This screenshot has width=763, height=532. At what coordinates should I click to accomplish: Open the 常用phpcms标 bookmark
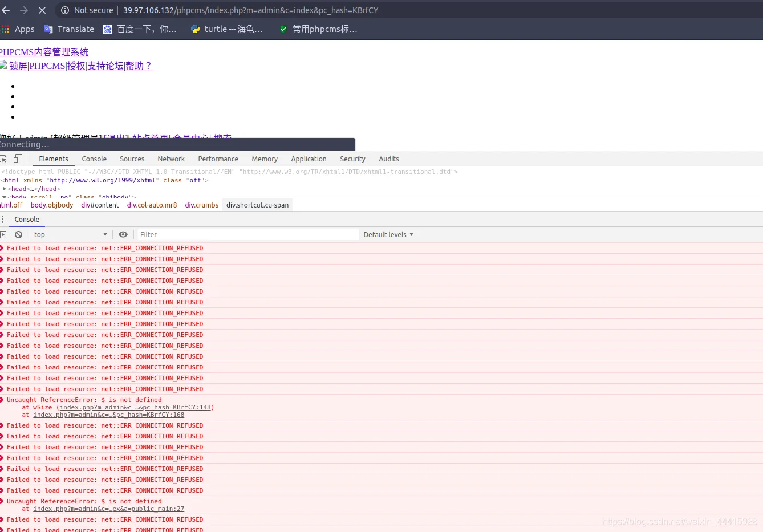pos(318,29)
